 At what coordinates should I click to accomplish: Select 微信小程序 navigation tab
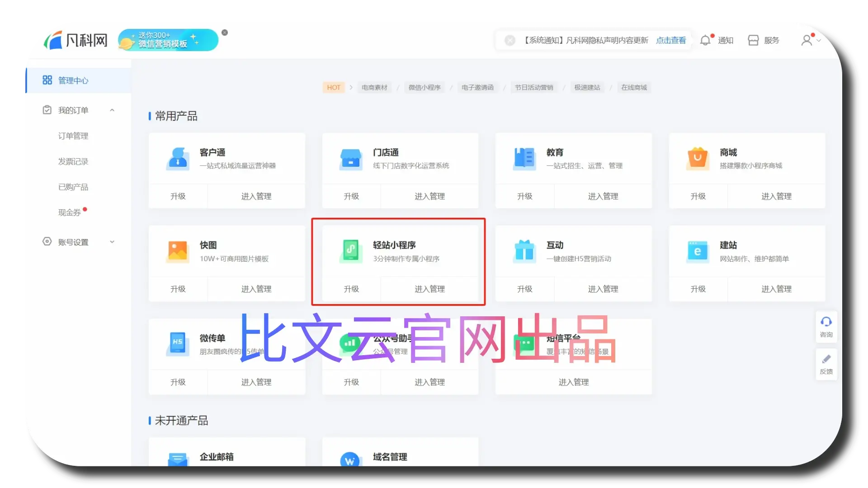[x=424, y=88]
